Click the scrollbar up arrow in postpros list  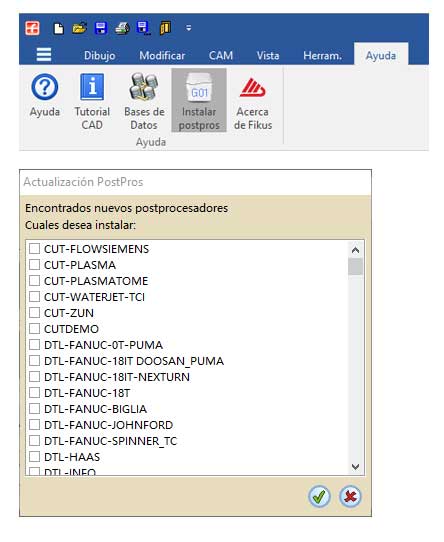coord(355,250)
